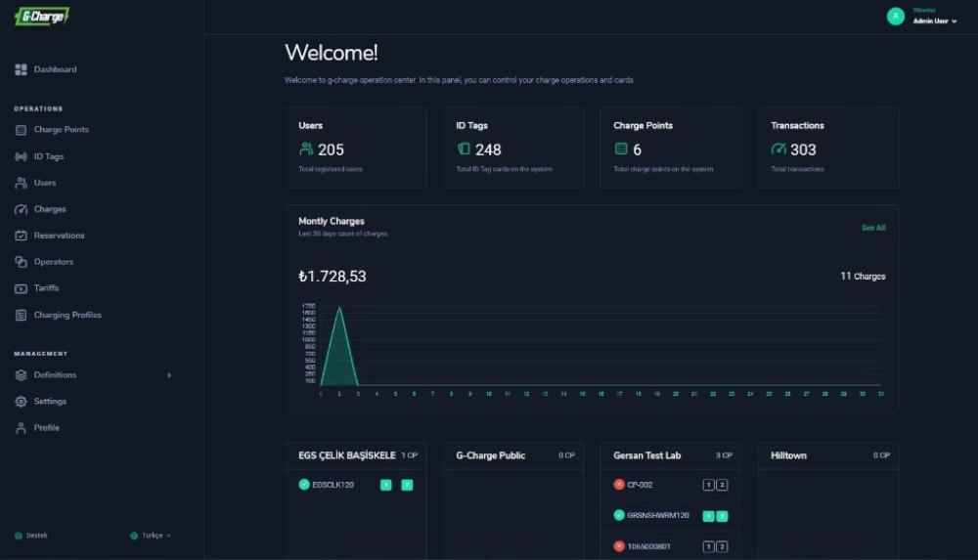This screenshot has width=978, height=560.
Task: Click the Transactions summary card
Action: click(827, 148)
